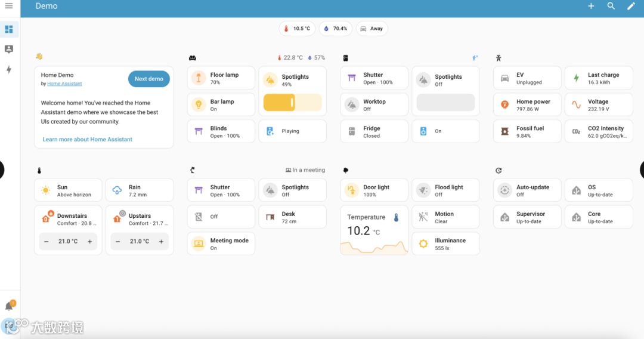The height and width of the screenshot is (339, 644).
Task: Open the Playing media player icon
Action: coord(270,131)
